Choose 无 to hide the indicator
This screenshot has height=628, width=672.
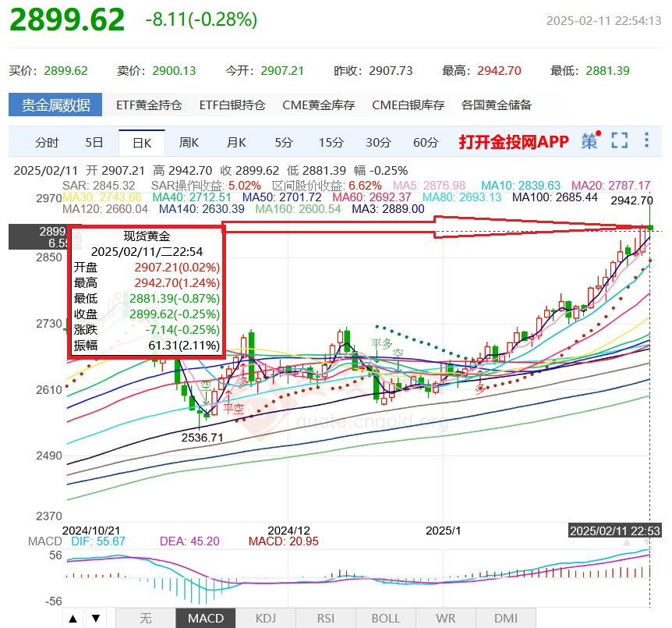145,617
